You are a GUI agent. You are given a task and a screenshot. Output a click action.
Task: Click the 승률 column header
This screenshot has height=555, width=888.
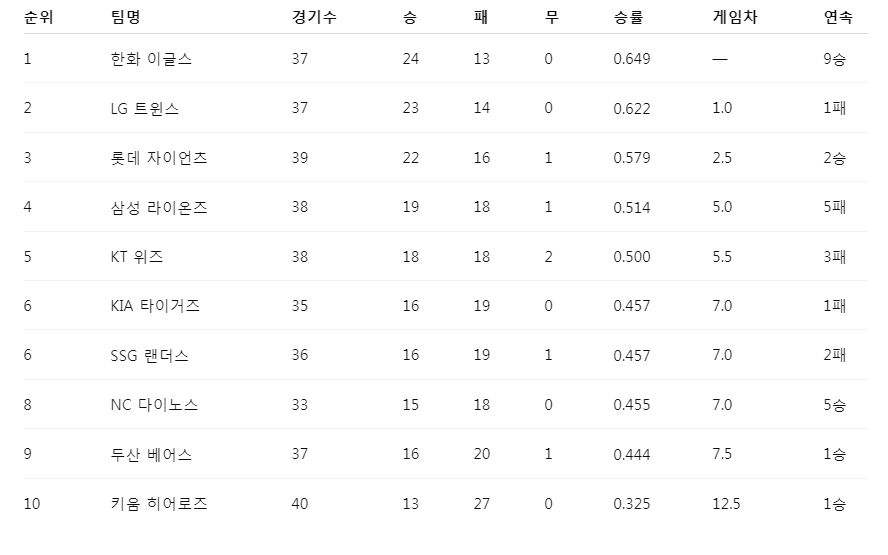point(628,17)
